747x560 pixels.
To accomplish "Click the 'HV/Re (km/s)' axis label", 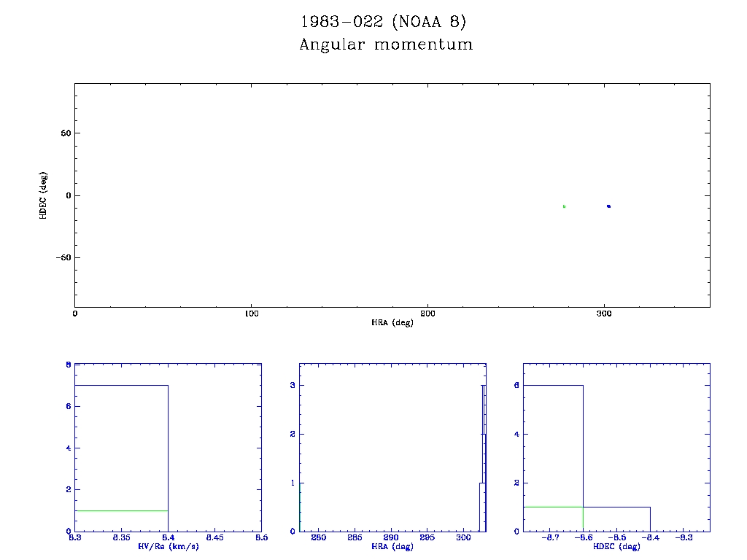I will (x=169, y=546).
